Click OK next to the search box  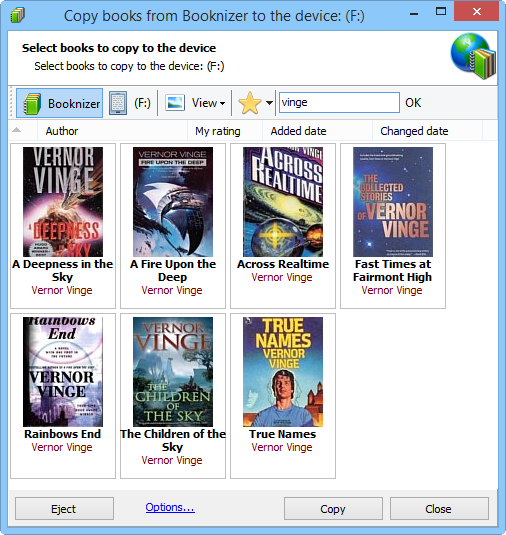pyautogui.click(x=413, y=103)
